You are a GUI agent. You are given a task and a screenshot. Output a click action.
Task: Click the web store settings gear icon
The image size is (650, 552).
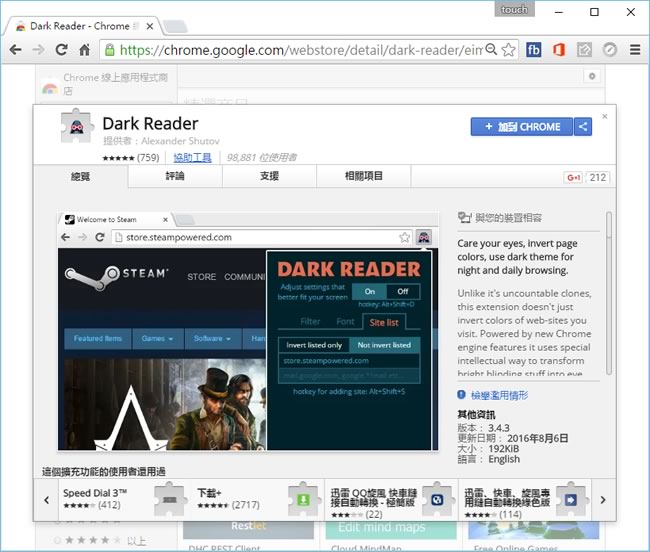(x=592, y=76)
